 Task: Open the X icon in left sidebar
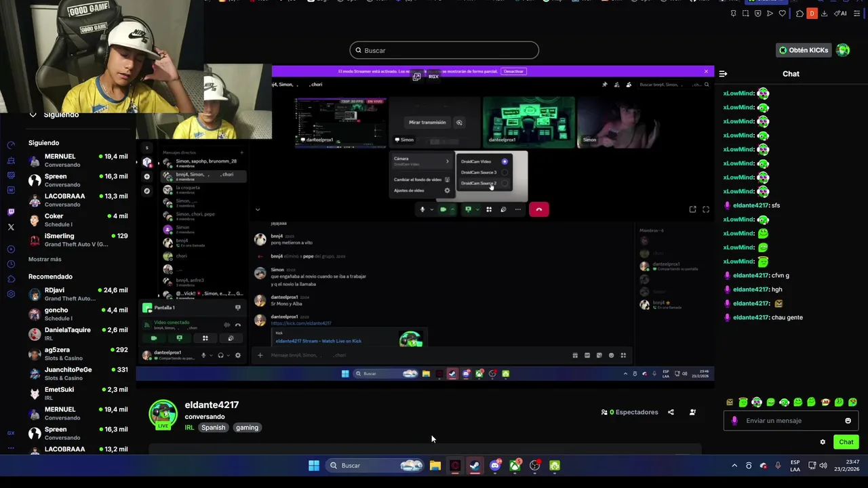click(x=11, y=227)
